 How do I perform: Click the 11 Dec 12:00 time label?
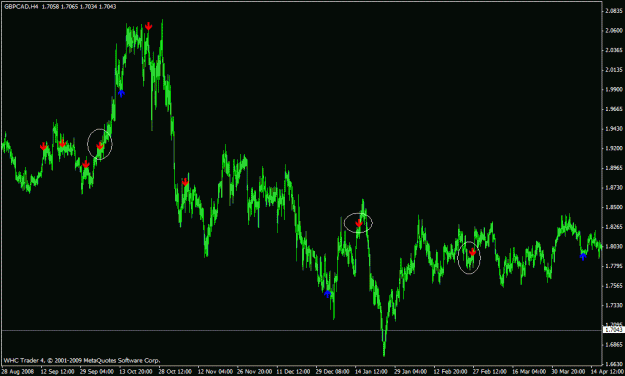(293, 372)
